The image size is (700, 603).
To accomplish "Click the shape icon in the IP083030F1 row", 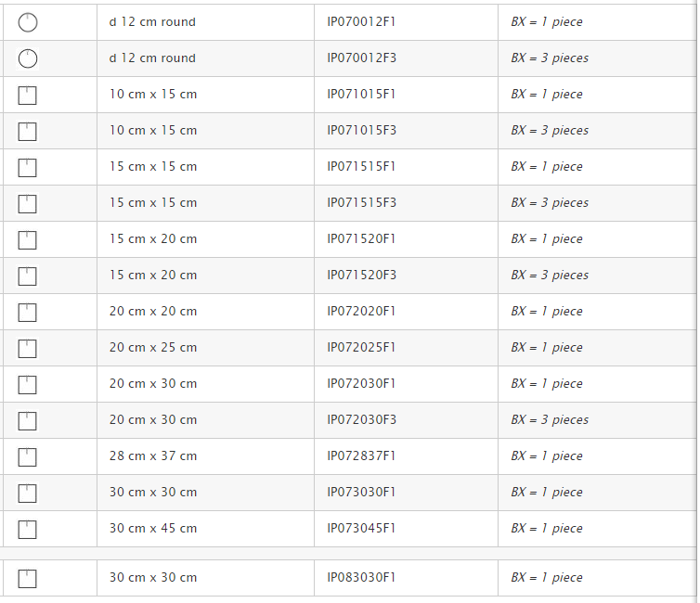I will 28,578.
